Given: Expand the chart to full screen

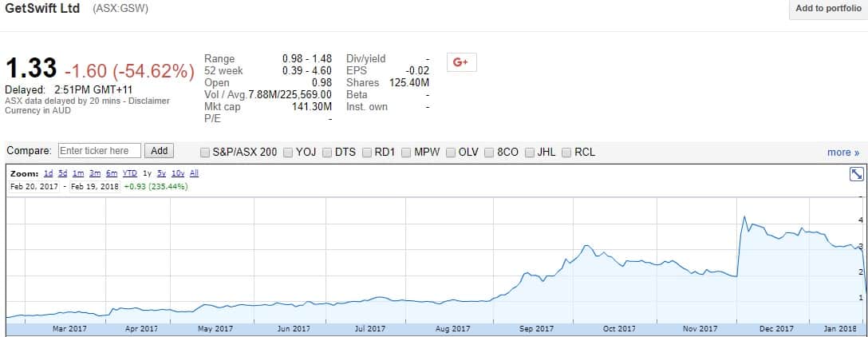Looking at the screenshot, I should pos(858,174).
